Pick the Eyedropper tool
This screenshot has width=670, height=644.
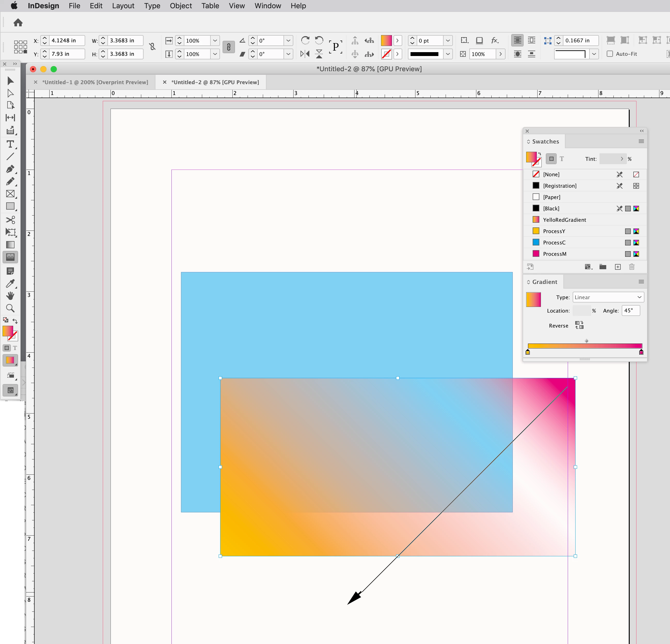click(10, 283)
